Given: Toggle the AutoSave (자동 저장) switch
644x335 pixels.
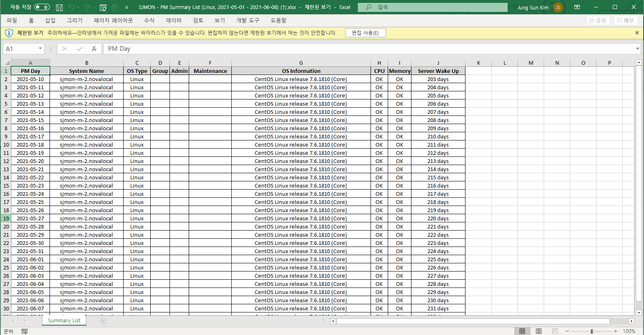Looking at the screenshot, I should pos(42,7).
